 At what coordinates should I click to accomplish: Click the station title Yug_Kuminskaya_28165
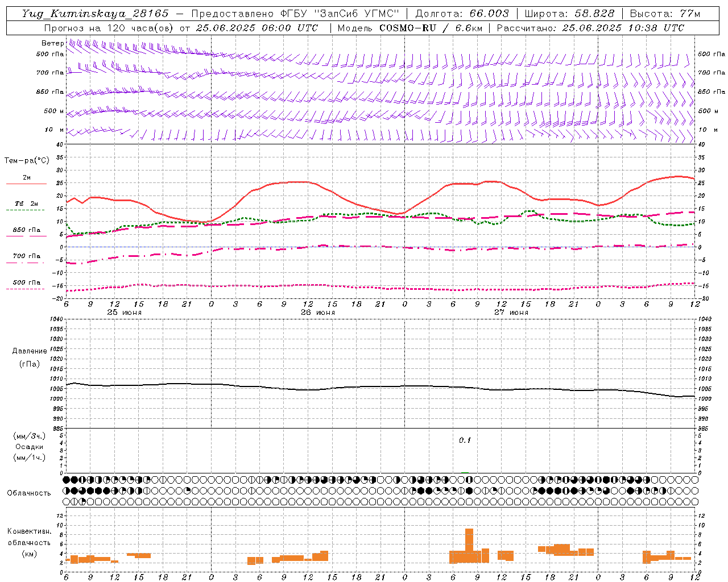coord(96,14)
